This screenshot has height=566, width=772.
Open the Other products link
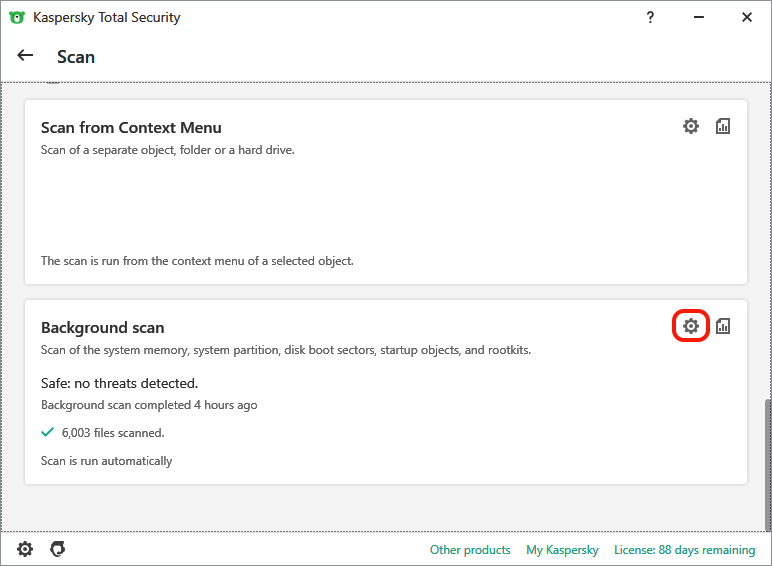pos(470,550)
